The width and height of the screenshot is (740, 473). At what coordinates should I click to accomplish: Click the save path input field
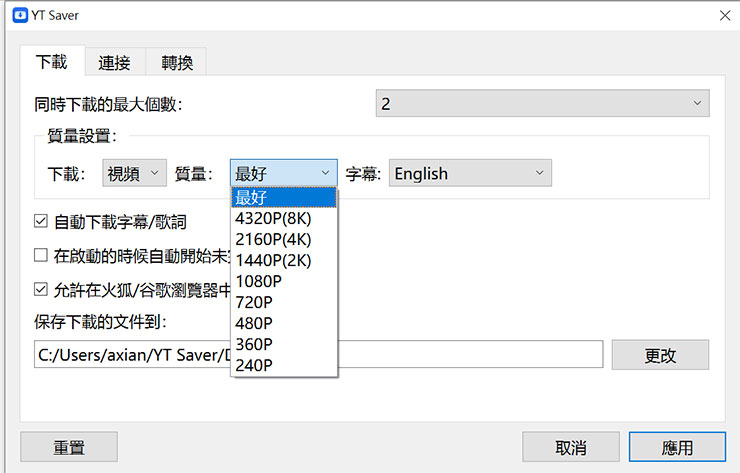[x=319, y=354]
